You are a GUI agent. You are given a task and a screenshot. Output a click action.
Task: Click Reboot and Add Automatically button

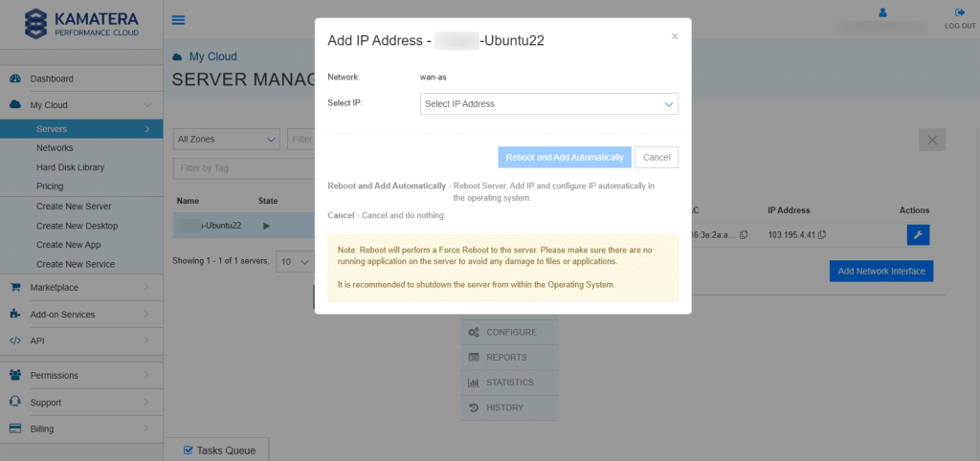(x=564, y=157)
